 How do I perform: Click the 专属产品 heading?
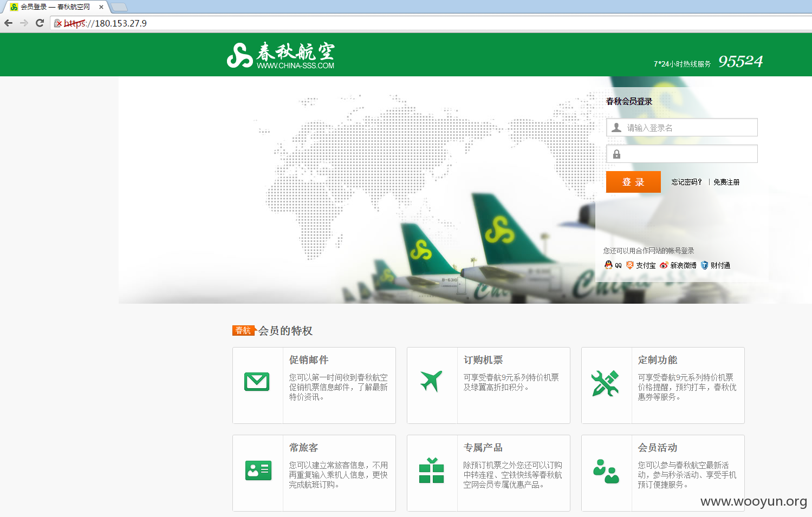(483, 448)
